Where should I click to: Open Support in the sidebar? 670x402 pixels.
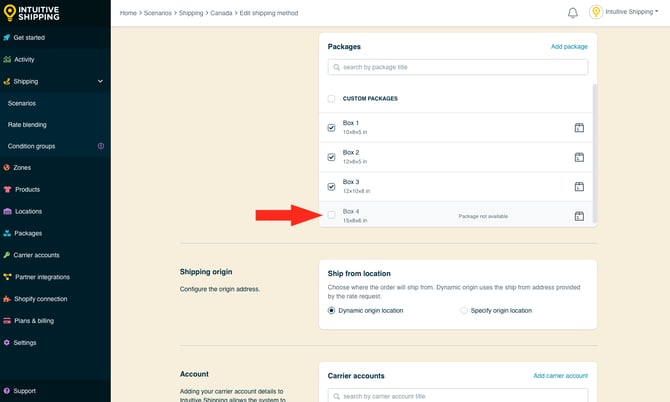24,391
